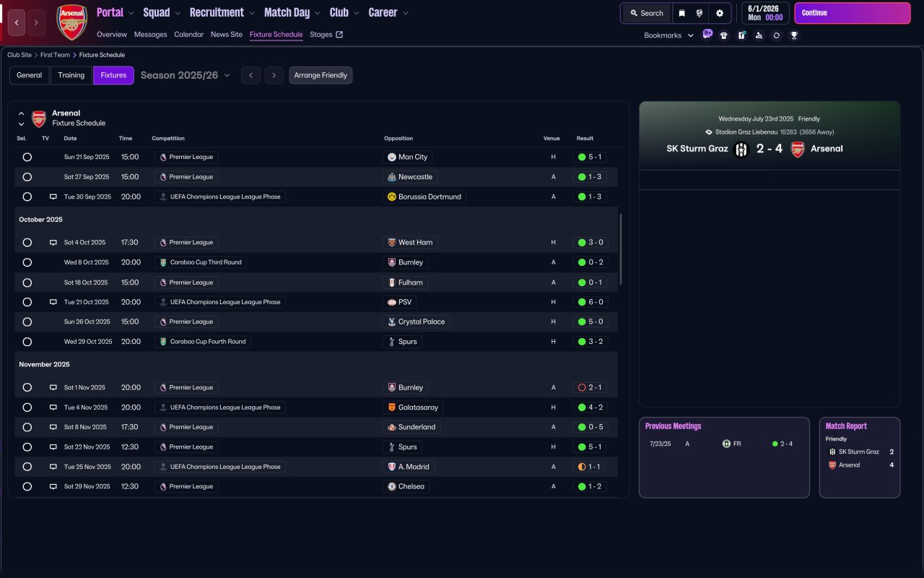Viewport: 924px width, 578px height.
Task: Collapse the Arsenal fixture schedule up-arrow
Action: [x=21, y=113]
